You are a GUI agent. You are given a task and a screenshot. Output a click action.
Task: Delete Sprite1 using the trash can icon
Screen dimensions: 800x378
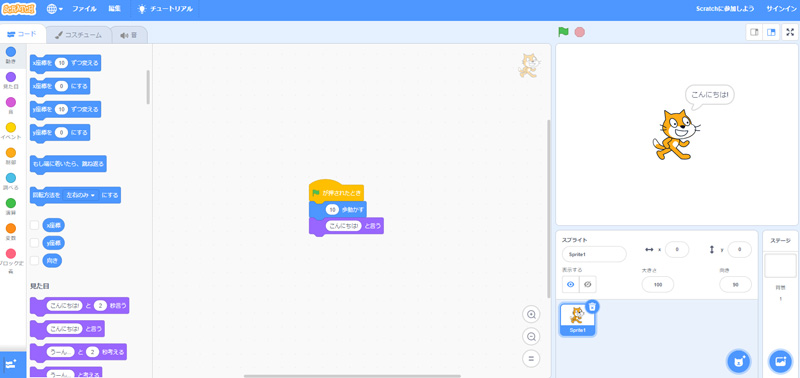pyautogui.click(x=592, y=306)
